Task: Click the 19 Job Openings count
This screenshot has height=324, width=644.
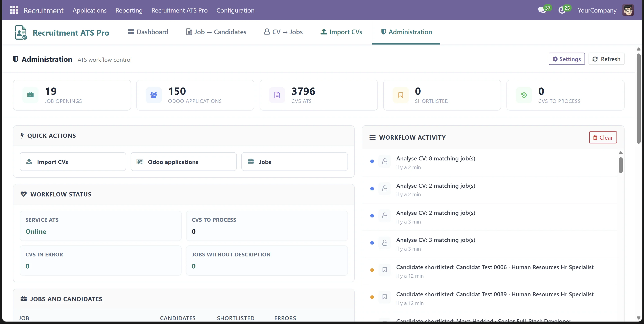Action: (x=51, y=91)
